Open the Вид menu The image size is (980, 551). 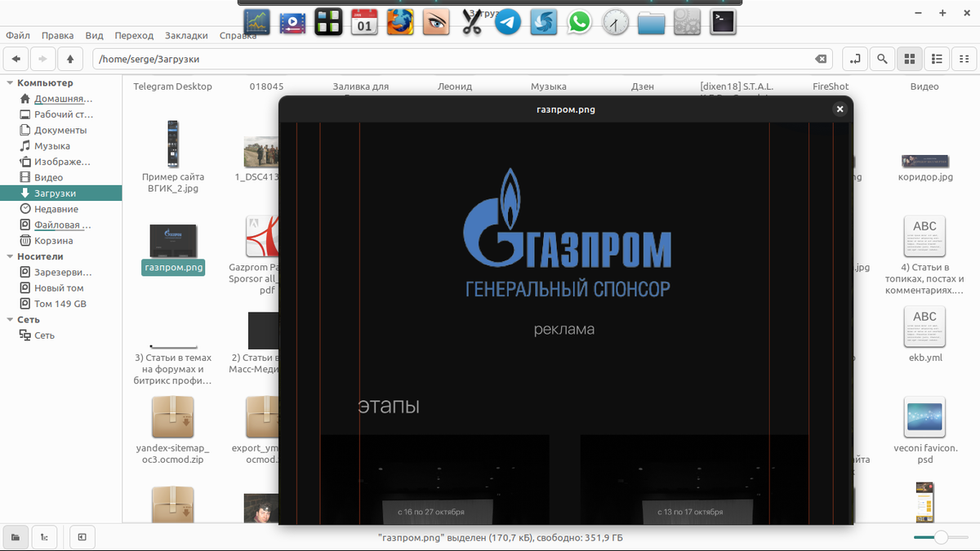pos(95,36)
